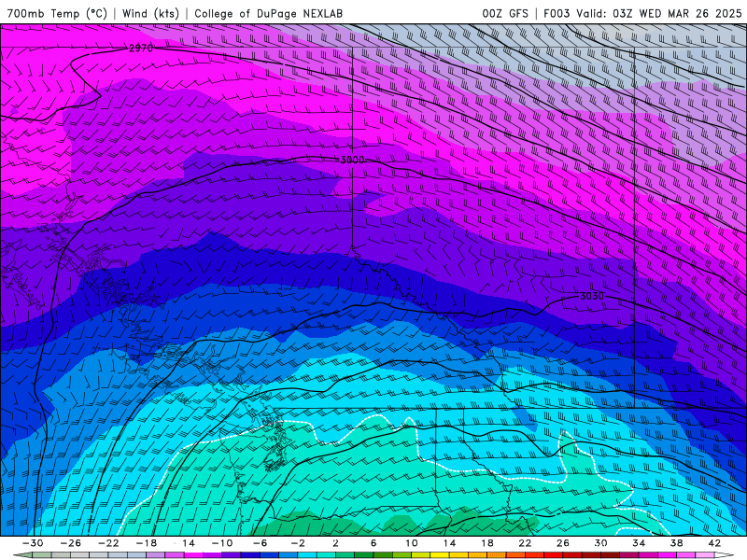
Task: Click the 700mb Temp (°C) title text
Action: click(57, 13)
